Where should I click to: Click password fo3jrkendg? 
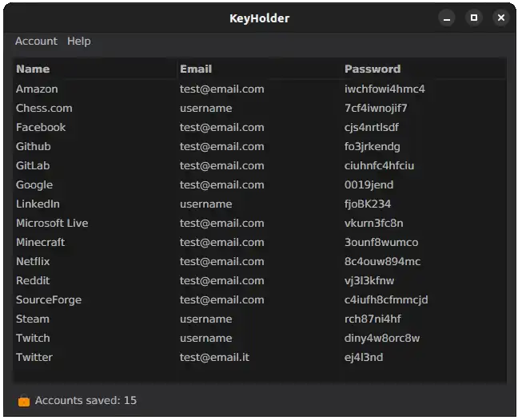[x=373, y=146]
